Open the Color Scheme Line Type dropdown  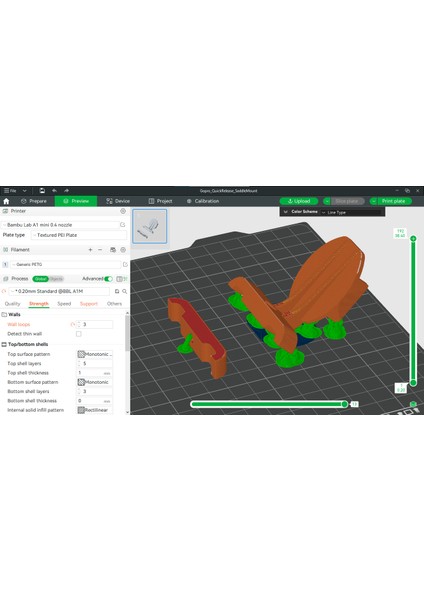[x=351, y=212]
